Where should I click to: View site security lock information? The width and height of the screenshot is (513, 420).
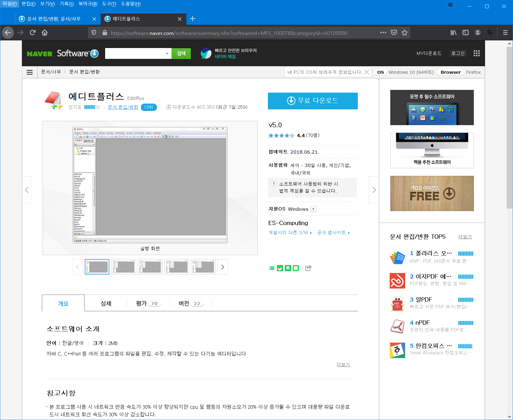(x=105, y=33)
